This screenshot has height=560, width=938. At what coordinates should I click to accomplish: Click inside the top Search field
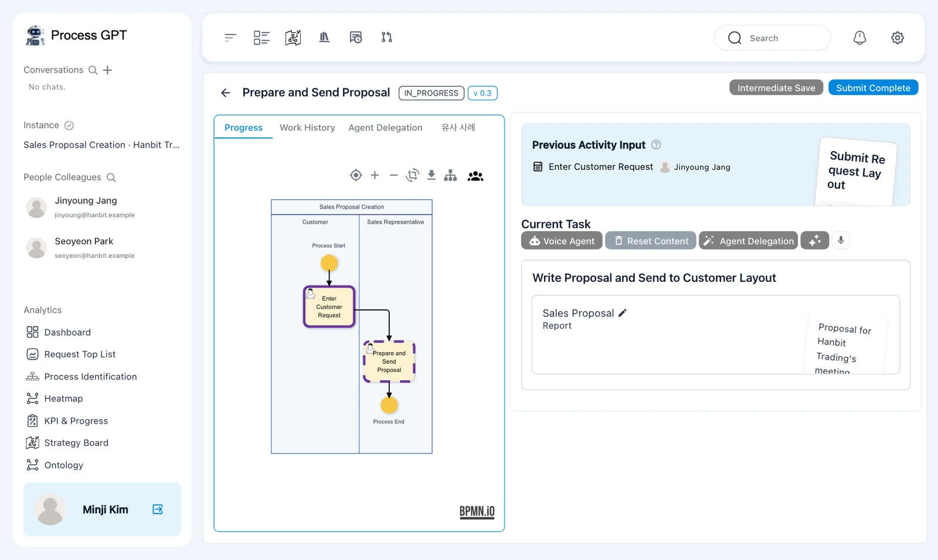[x=772, y=38]
